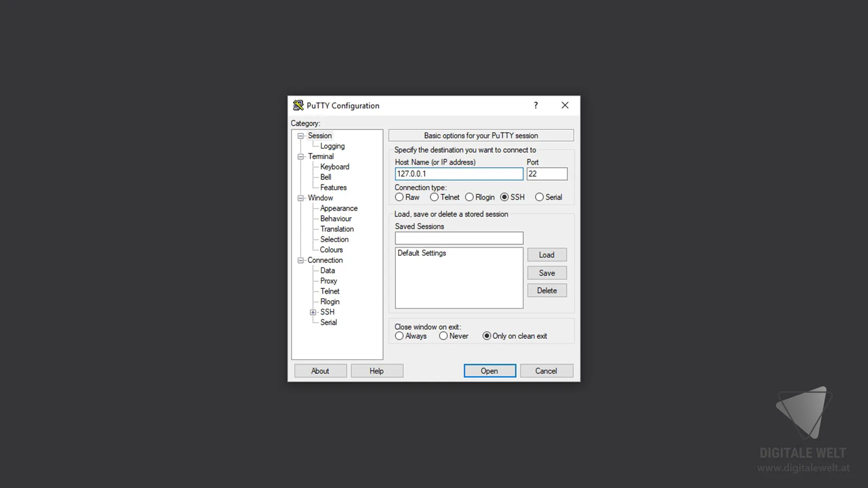Image resolution: width=868 pixels, height=488 pixels.
Task: Click the Help button
Action: coord(377,371)
